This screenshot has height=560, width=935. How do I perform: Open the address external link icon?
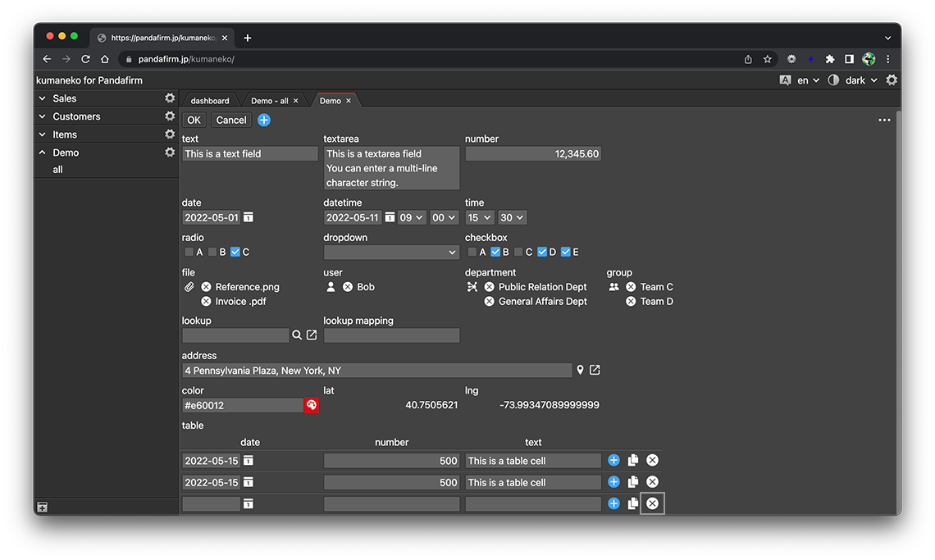tap(595, 371)
